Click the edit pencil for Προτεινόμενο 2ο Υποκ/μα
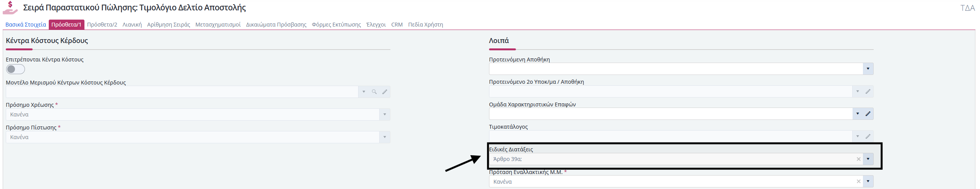 click(868, 91)
